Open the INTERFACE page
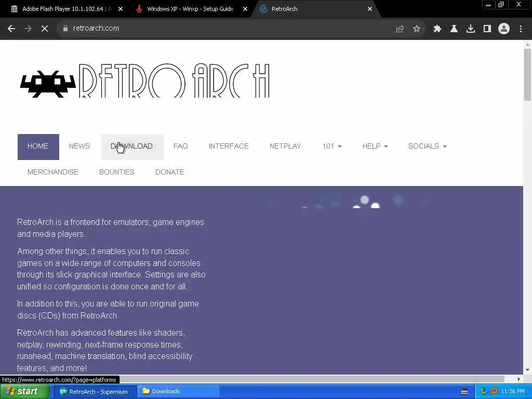This screenshot has width=532, height=399. click(229, 146)
